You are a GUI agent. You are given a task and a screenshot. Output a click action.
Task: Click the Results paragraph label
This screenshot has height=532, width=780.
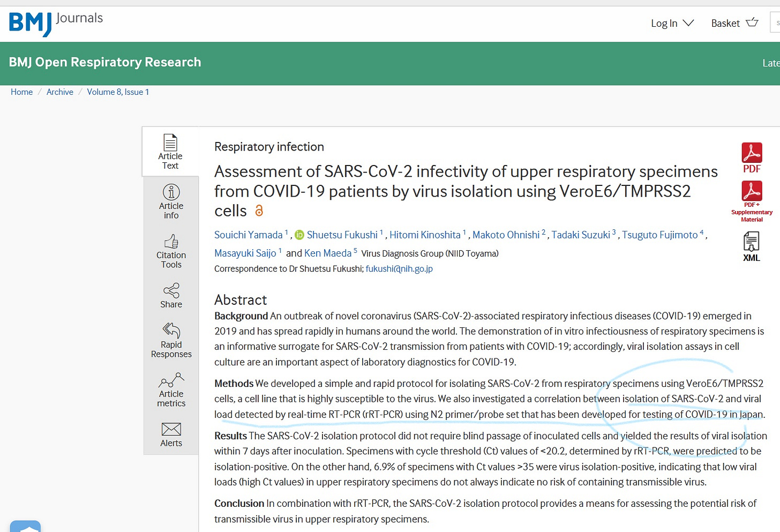[230, 436]
